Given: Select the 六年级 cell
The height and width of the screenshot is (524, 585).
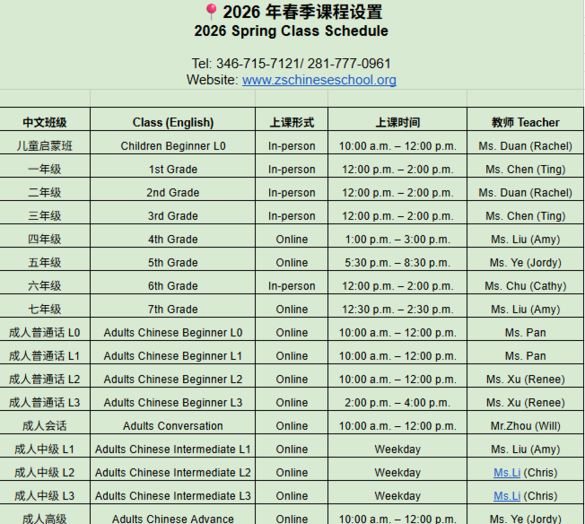Looking at the screenshot, I should (45, 283).
